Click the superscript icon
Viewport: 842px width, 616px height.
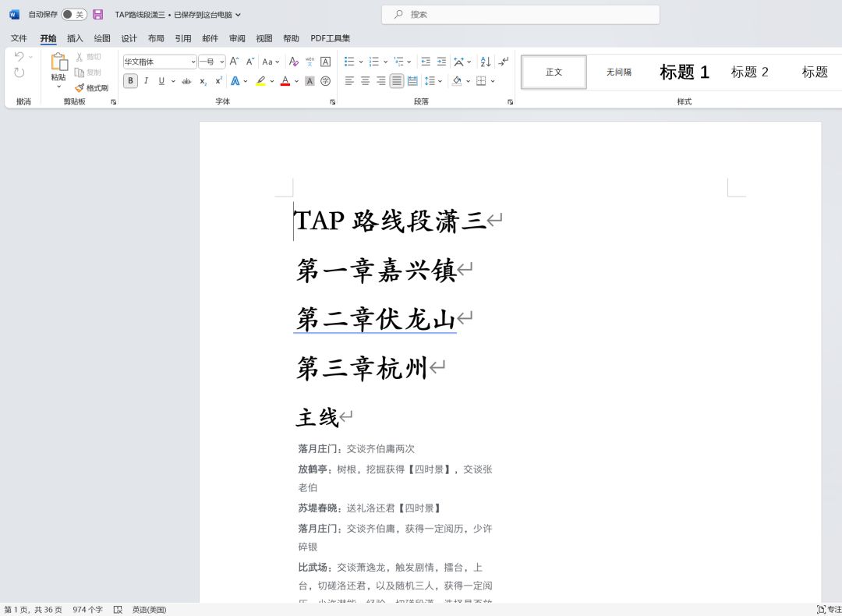(218, 80)
